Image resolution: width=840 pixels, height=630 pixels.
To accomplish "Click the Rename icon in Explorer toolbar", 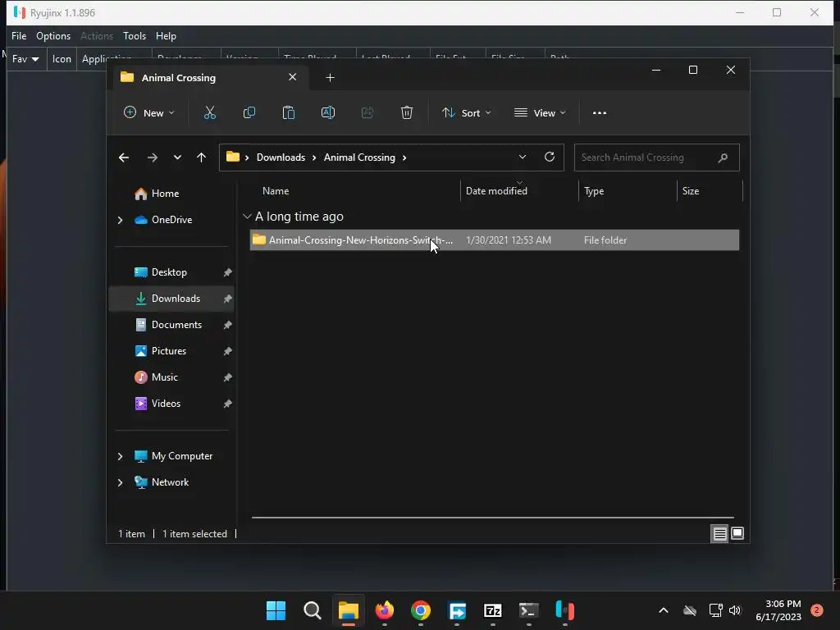I will (328, 112).
